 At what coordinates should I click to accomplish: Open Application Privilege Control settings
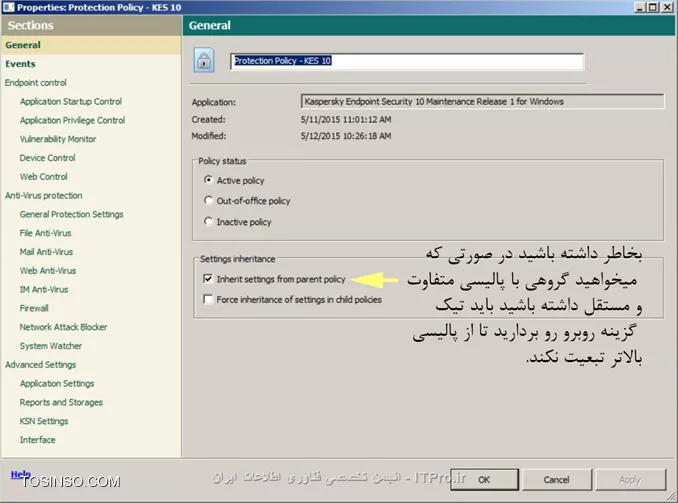click(72, 120)
